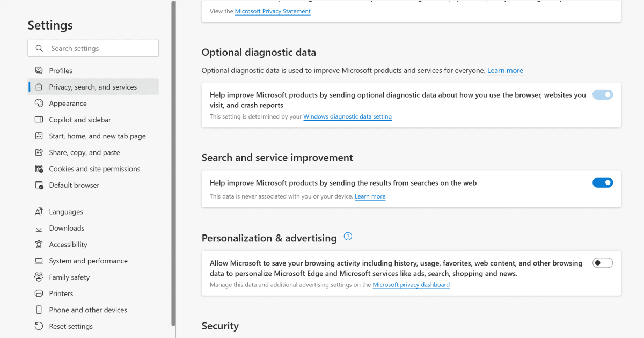Viewport: 644px width, 338px height.
Task: Open Windows diagnostic data setting link
Action: click(348, 116)
